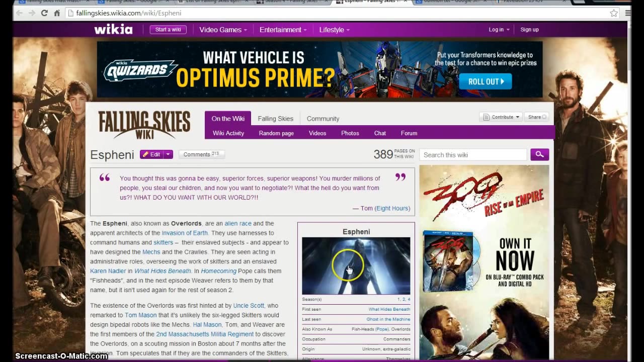Open the Videos menu item
The image size is (644, 362).
[x=317, y=133]
